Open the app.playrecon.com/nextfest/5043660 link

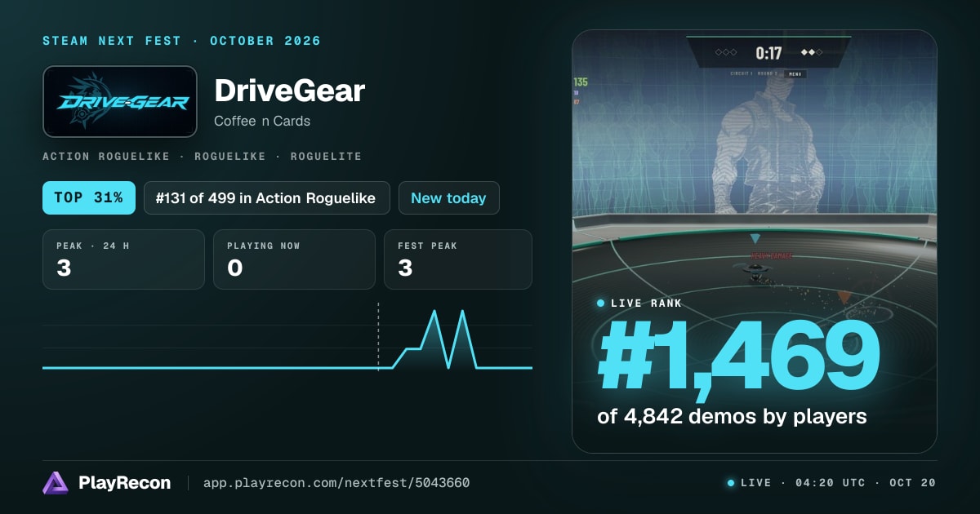pos(336,483)
